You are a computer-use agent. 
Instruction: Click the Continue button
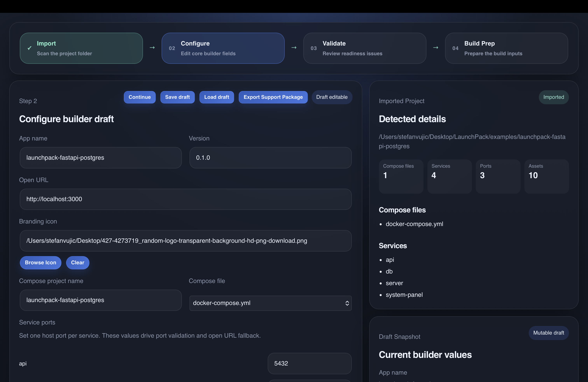pos(140,97)
